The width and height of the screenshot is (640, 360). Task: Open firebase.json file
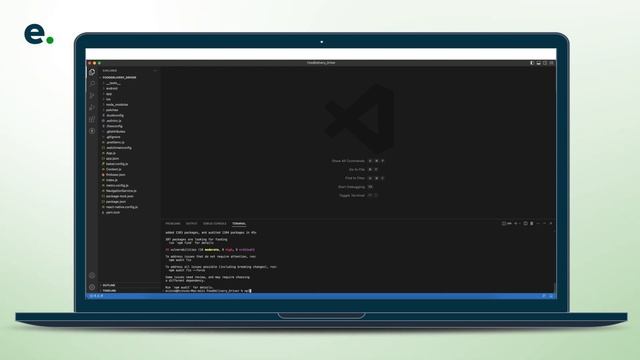tap(116, 175)
